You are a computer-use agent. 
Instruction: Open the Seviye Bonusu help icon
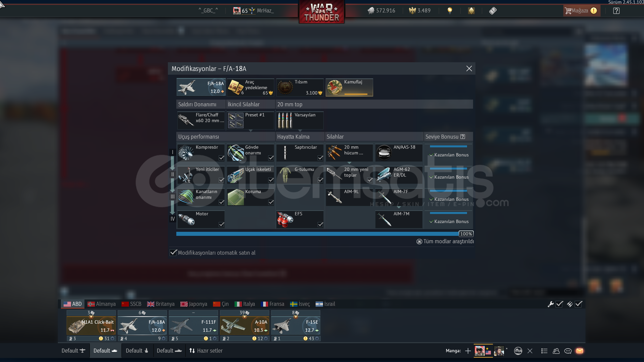click(x=463, y=137)
